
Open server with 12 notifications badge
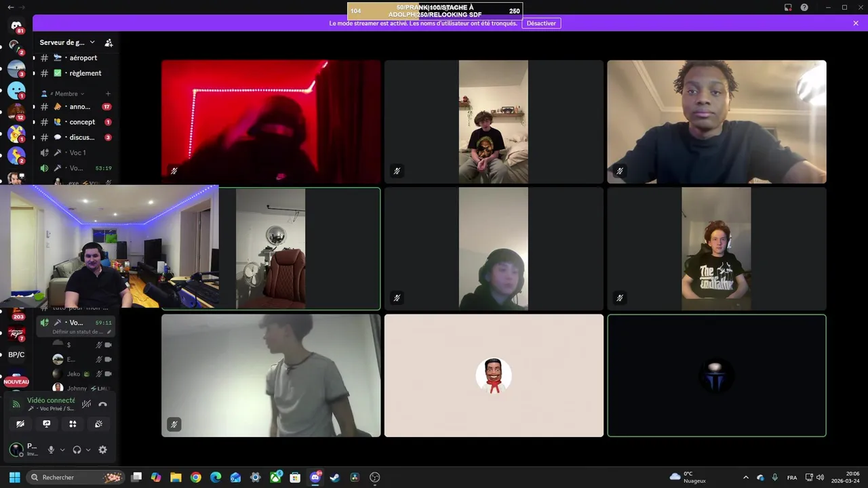click(x=16, y=112)
